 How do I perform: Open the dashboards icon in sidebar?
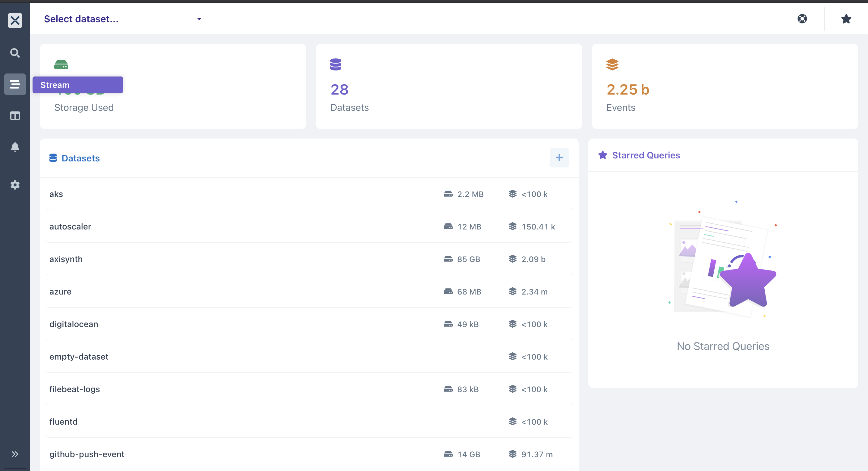coord(15,116)
